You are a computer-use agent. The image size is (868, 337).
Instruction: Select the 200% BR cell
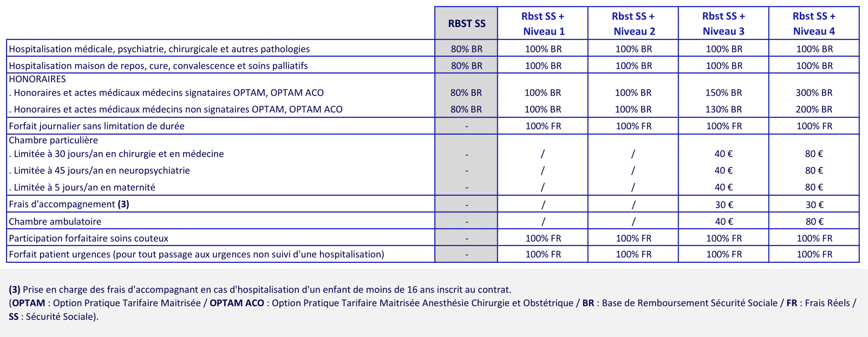pos(814,109)
